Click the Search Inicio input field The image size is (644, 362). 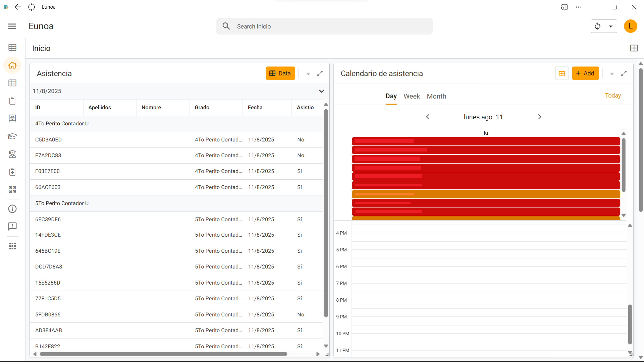pos(324,26)
